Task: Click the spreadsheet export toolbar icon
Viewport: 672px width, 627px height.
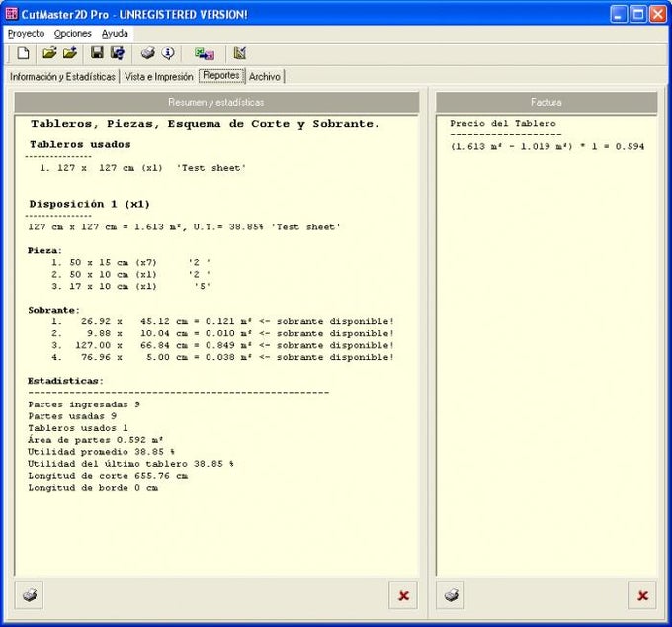Action: pos(204,53)
